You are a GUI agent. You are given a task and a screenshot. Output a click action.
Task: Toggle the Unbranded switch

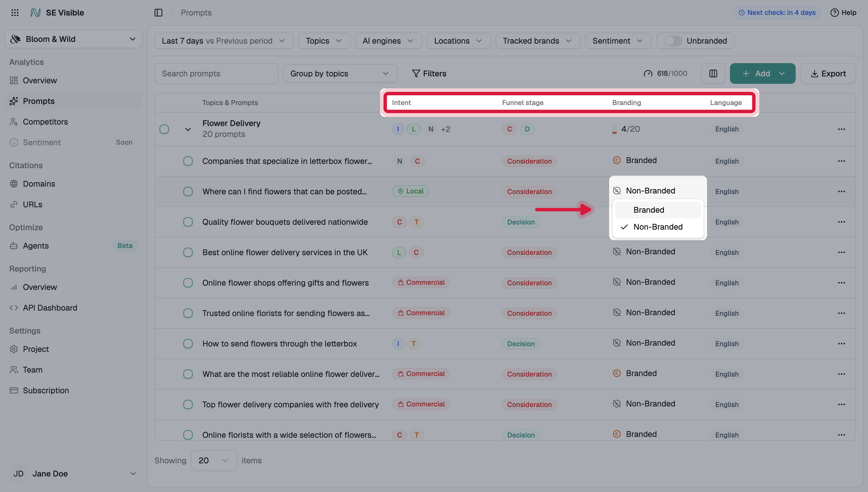(x=673, y=41)
